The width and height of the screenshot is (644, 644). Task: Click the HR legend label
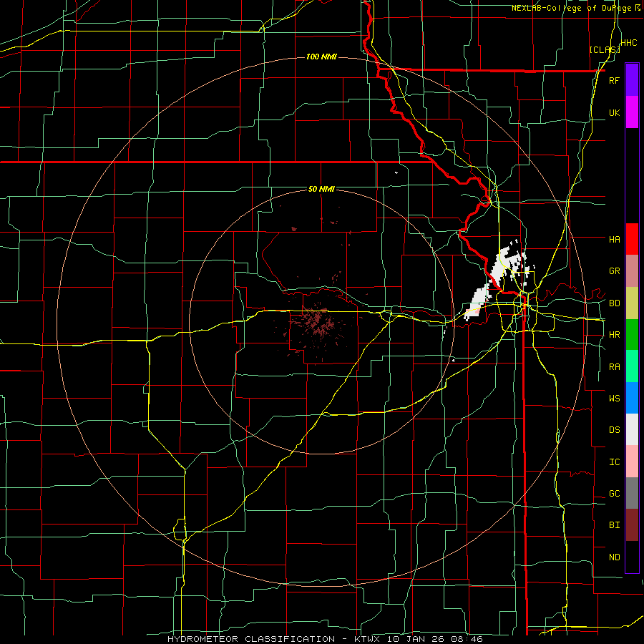click(614, 335)
